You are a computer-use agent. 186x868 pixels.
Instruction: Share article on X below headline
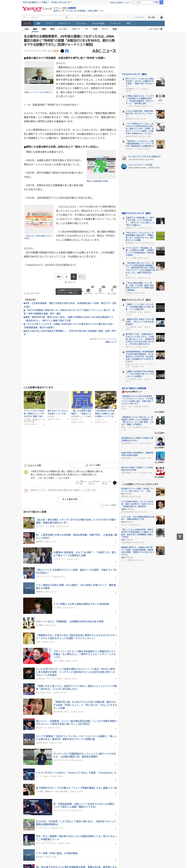pyautogui.click(x=62, y=51)
